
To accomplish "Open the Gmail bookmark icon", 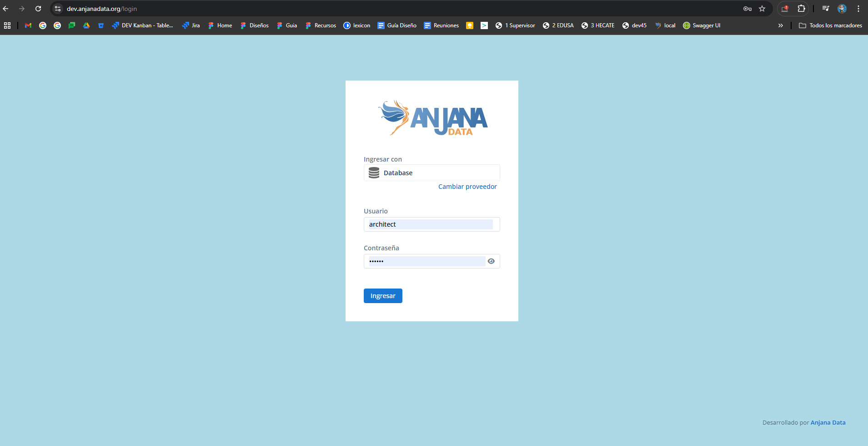I will click(28, 25).
